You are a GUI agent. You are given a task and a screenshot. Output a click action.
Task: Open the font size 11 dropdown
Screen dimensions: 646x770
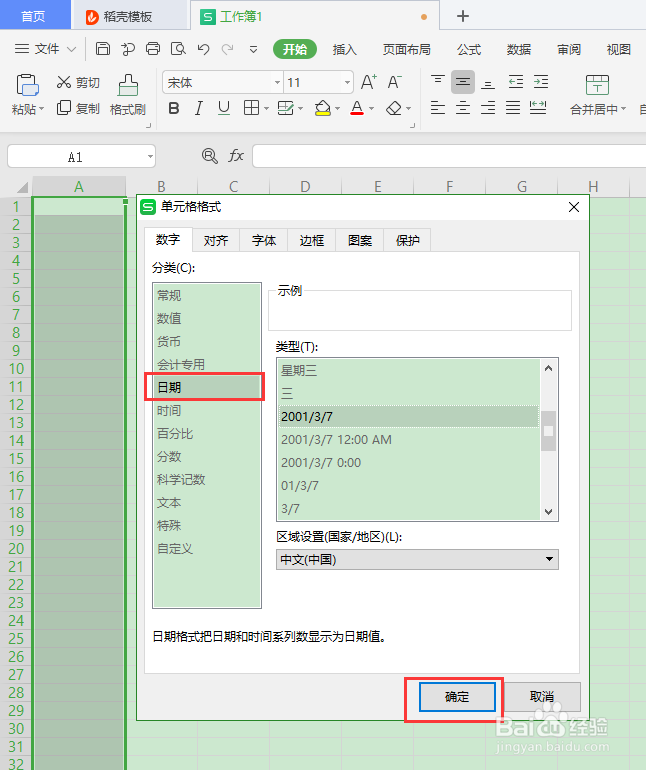pyautogui.click(x=347, y=82)
